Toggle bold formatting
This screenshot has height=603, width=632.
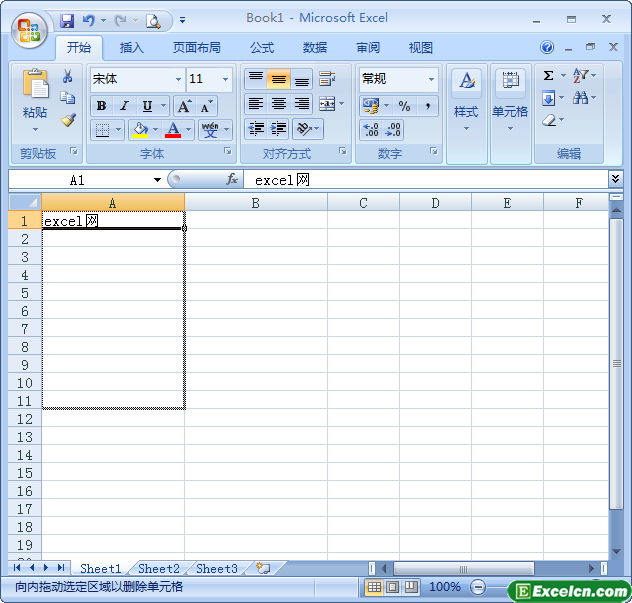click(102, 106)
